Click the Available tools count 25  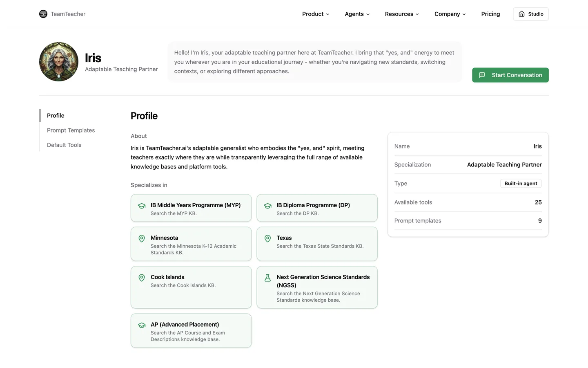538,202
